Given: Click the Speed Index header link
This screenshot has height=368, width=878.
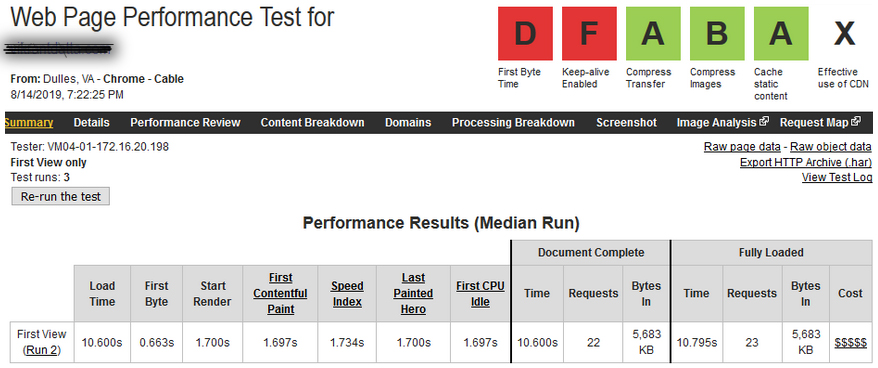Looking at the screenshot, I should click(347, 294).
